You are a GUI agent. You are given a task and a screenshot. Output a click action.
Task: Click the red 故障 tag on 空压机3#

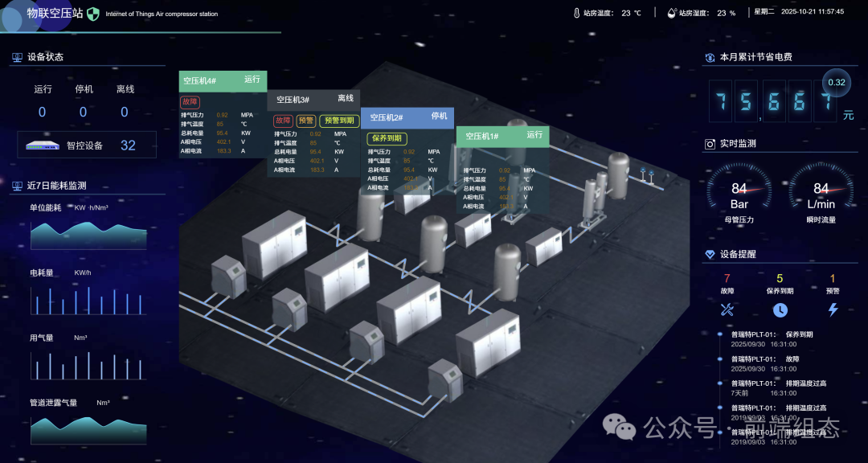point(283,121)
